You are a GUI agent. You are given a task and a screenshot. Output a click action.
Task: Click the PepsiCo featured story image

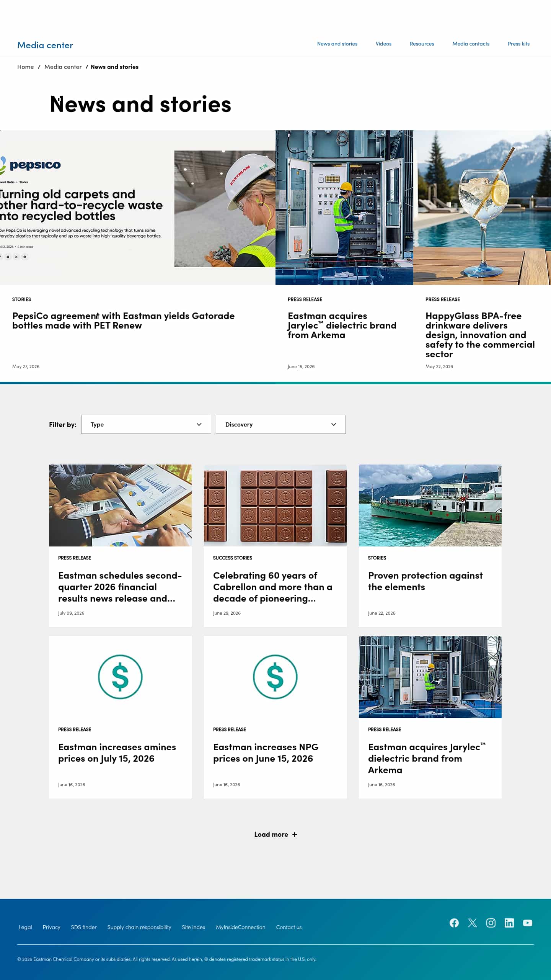[x=138, y=208]
